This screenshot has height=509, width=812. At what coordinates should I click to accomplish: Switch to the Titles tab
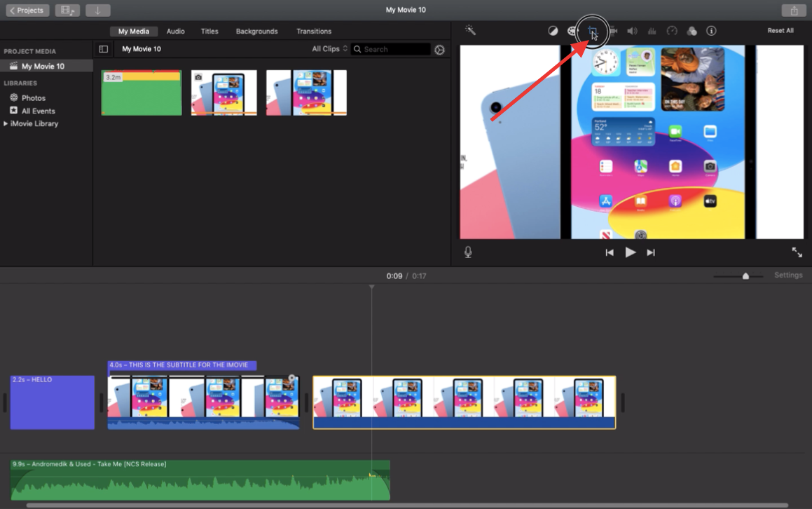[x=209, y=32]
